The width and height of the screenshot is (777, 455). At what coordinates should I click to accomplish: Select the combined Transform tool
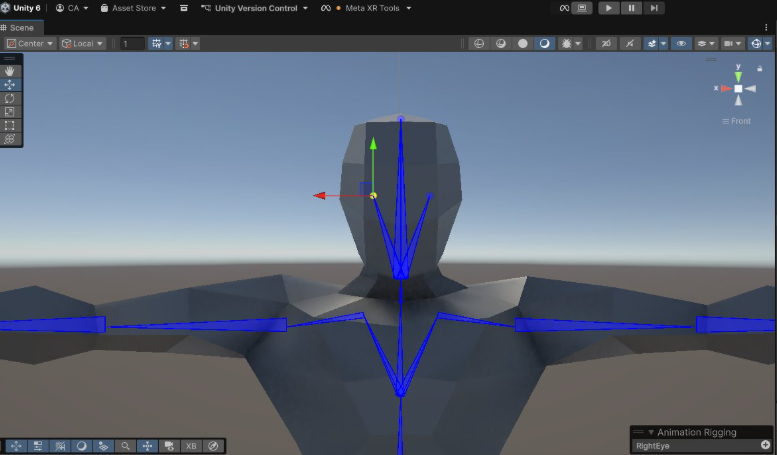point(11,140)
